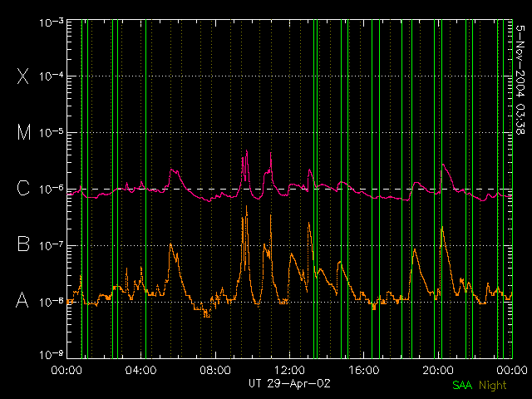Click the A flare class label
This screenshot has width=532, height=399.
click(22, 300)
